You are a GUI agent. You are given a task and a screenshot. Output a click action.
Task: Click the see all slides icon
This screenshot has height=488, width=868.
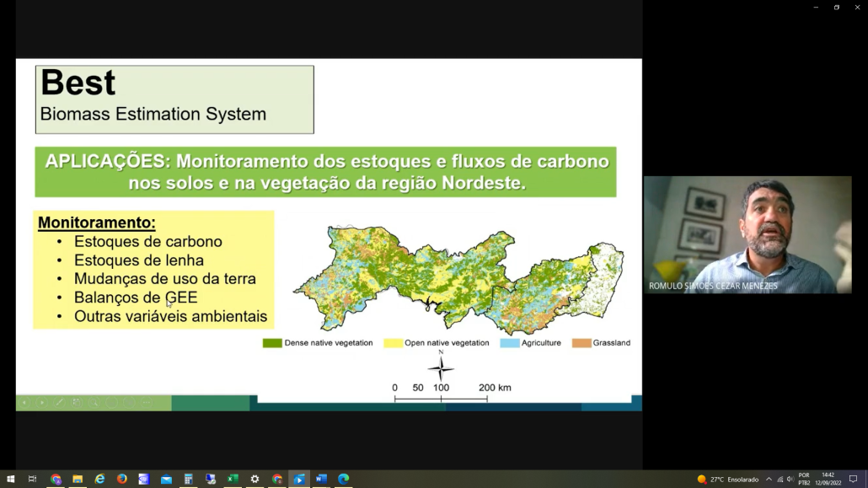point(77,403)
